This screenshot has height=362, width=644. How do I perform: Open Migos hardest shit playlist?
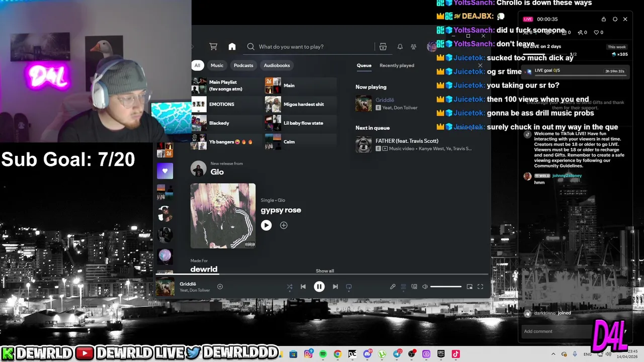click(x=301, y=104)
